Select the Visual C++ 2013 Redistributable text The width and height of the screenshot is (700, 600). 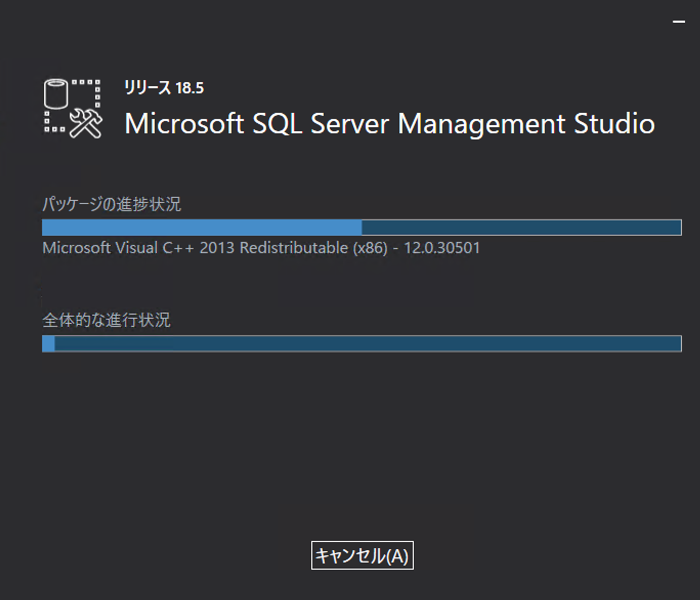261,248
